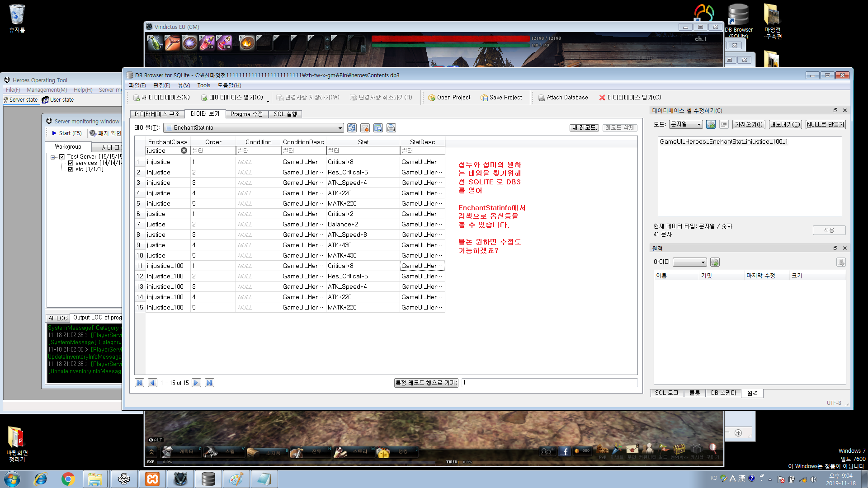The image size is (868, 488).
Task: Toggle the etc checkbox in workgroup tree
Action: pyautogui.click(x=70, y=169)
